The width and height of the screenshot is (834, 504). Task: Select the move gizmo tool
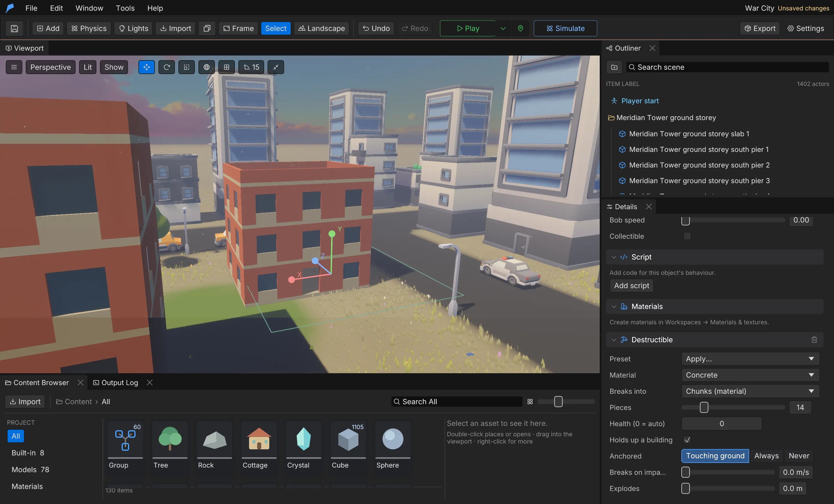(147, 67)
